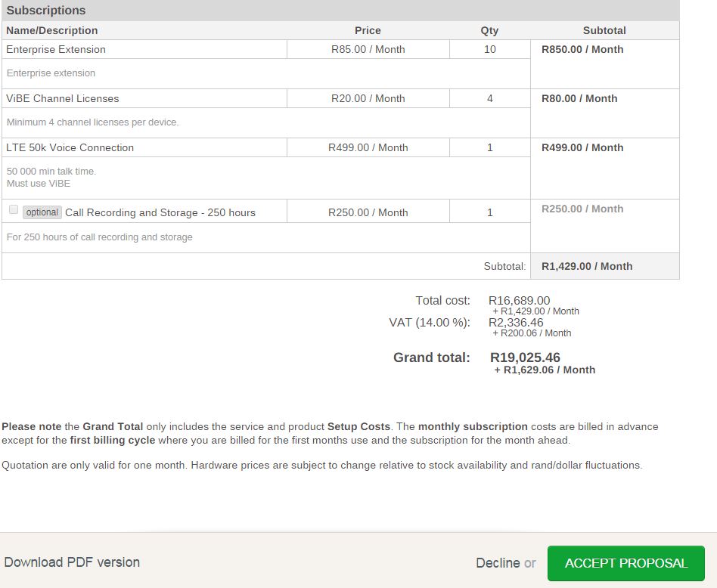Click the Total cost amount R16,689.00

point(519,301)
